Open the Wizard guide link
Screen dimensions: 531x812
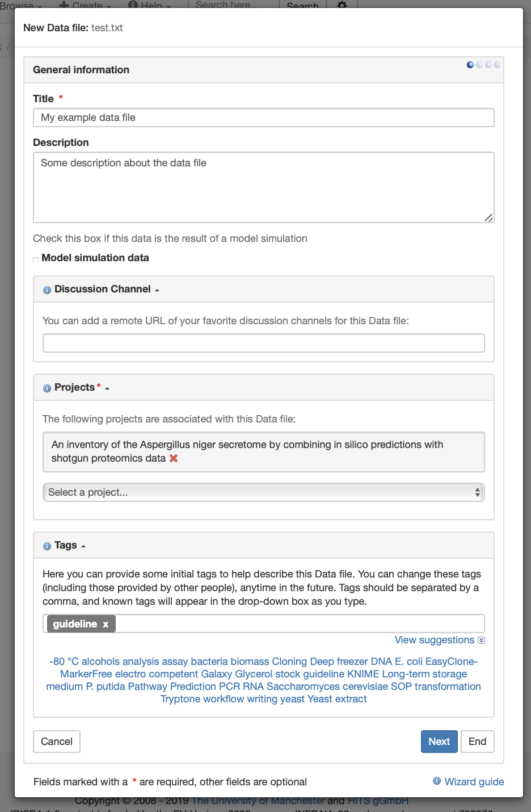(474, 782)
